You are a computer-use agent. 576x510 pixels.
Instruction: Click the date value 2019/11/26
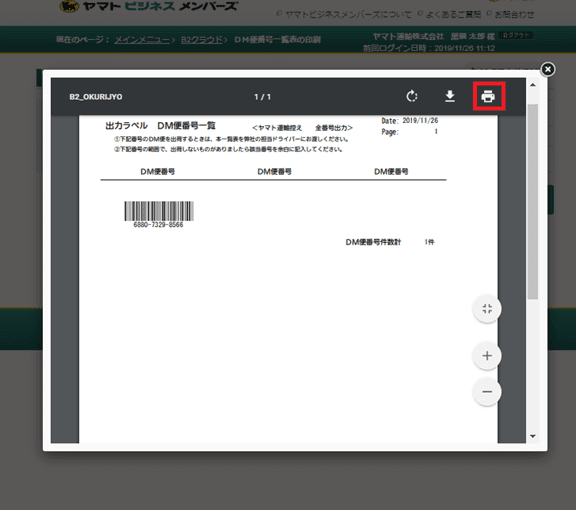click(x=420, y=121)
